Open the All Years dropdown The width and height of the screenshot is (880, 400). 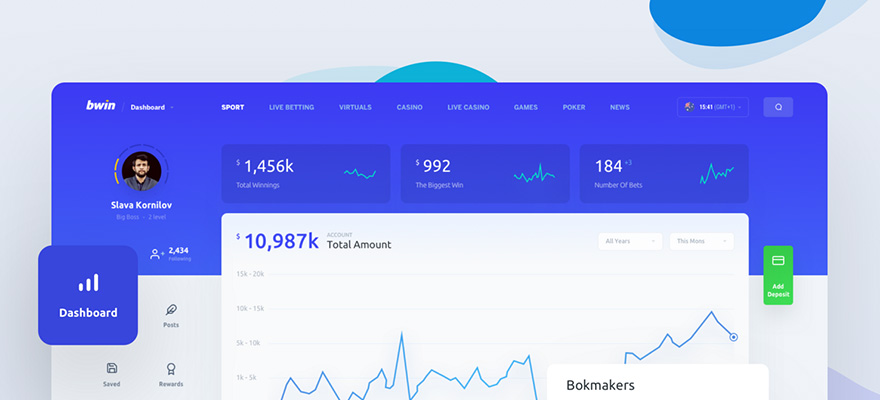pyautogui.click(x=630, y=241)
